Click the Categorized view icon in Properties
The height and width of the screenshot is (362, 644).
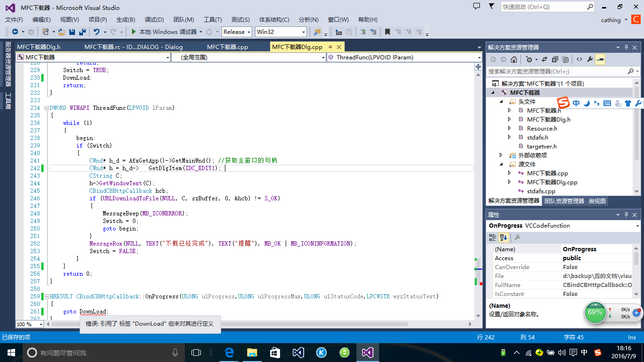pos(493,238)
